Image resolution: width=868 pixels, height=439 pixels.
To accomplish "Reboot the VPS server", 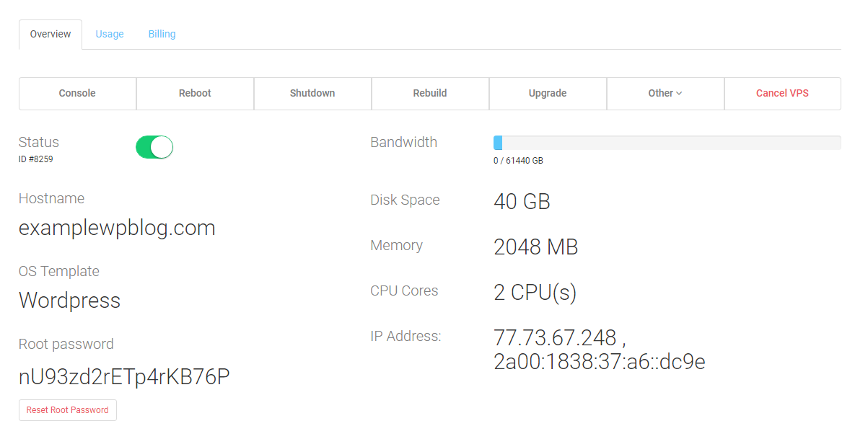I will click(195, 94).
